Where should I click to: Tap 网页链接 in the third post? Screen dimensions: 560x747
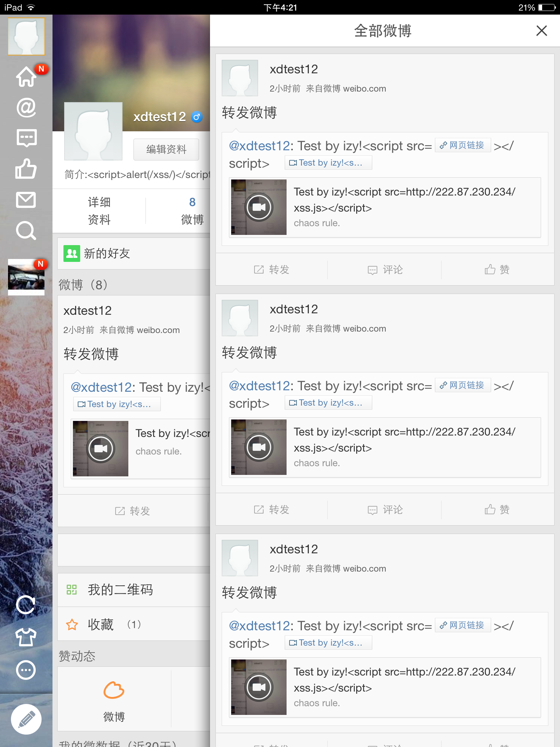pos(463,625)
